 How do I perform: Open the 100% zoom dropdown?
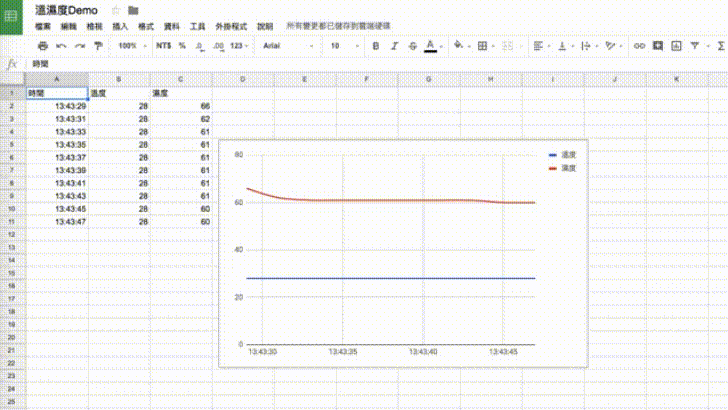[x=130, y=46]
